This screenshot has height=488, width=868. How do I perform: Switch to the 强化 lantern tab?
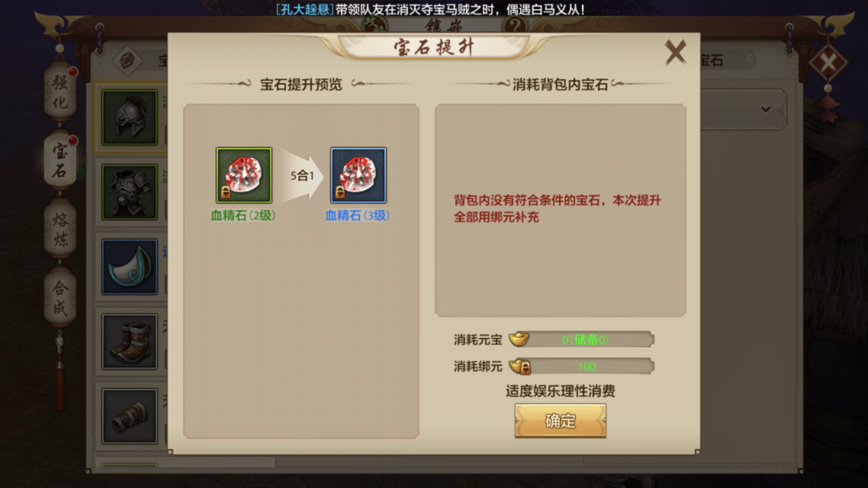click(60, 92)
